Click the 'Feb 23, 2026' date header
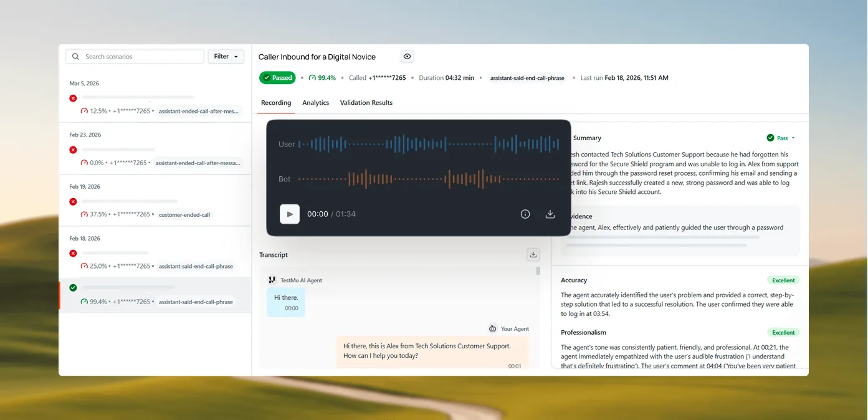The width and height of the screenshot is (868, 420). [x=85, y=135]
